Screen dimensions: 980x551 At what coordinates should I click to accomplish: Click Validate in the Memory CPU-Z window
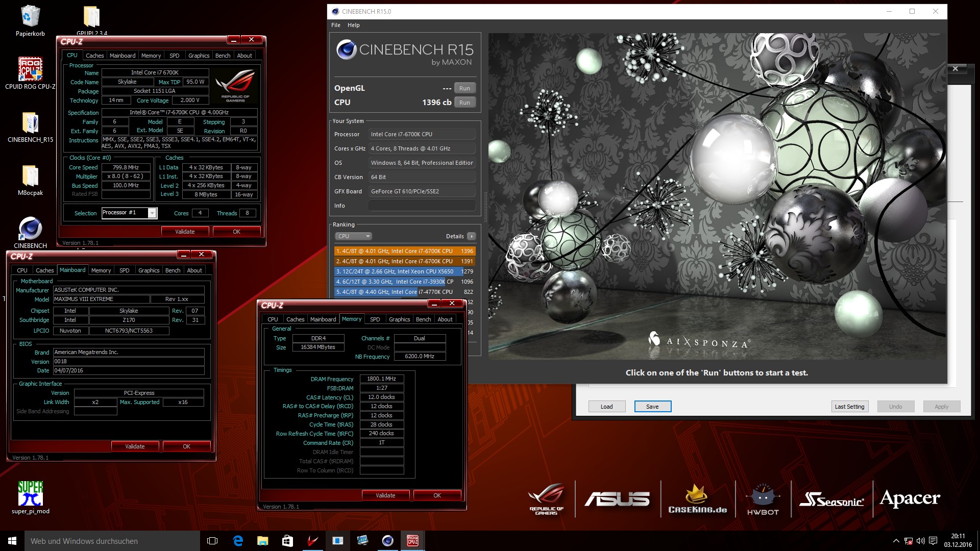click(385, 495)
